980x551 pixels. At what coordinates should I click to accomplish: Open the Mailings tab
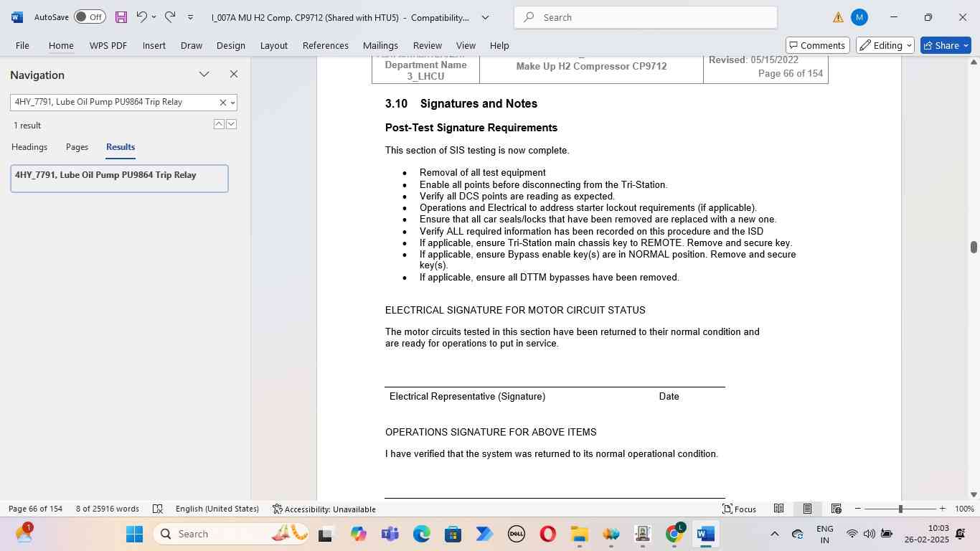(x=380, y=45)
